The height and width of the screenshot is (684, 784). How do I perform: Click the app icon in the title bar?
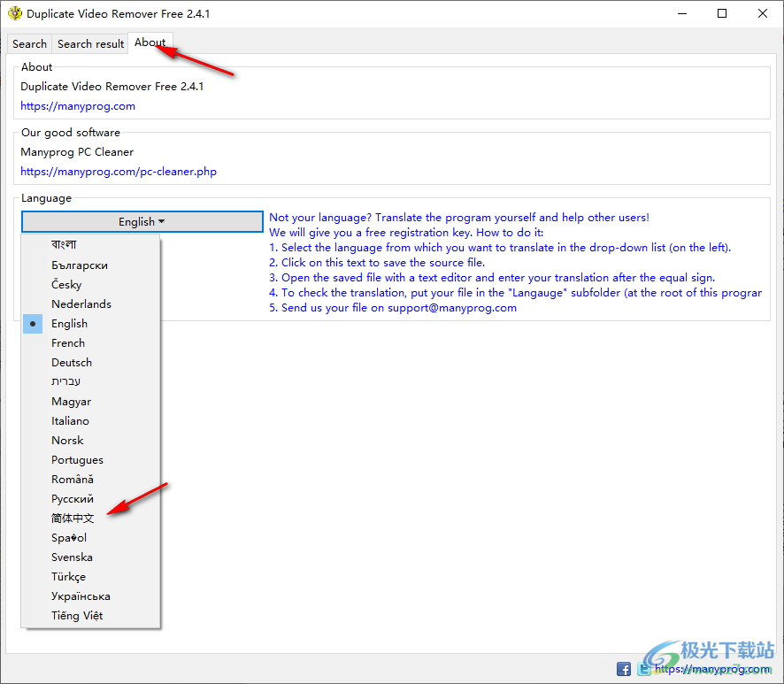[15, 13]
